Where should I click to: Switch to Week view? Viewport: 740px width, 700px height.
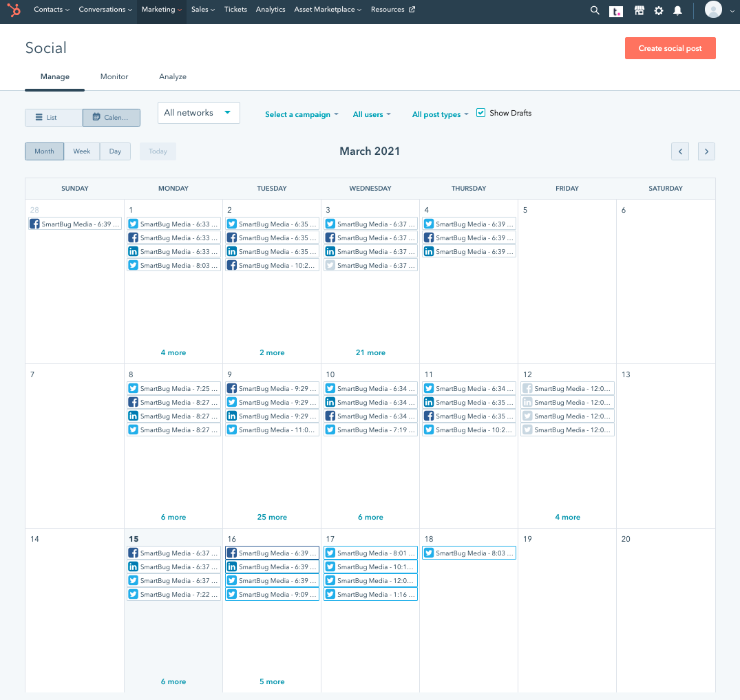[x=82, y=151]
